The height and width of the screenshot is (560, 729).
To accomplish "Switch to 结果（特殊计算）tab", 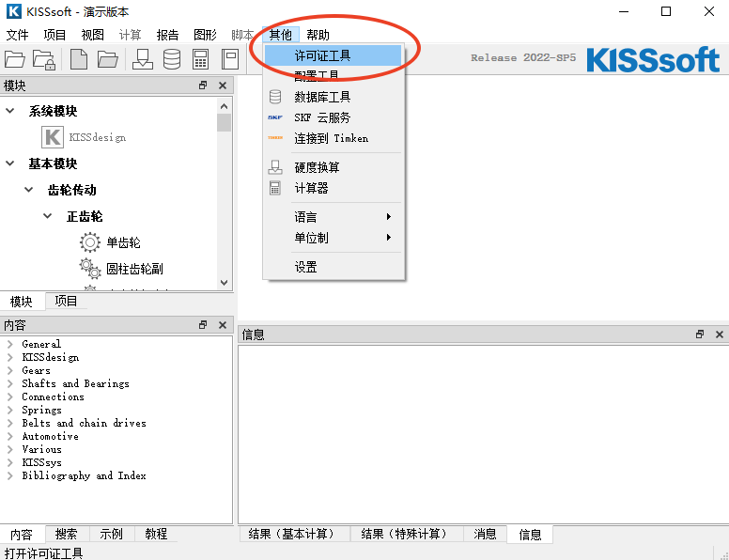I will click(407, 534).
